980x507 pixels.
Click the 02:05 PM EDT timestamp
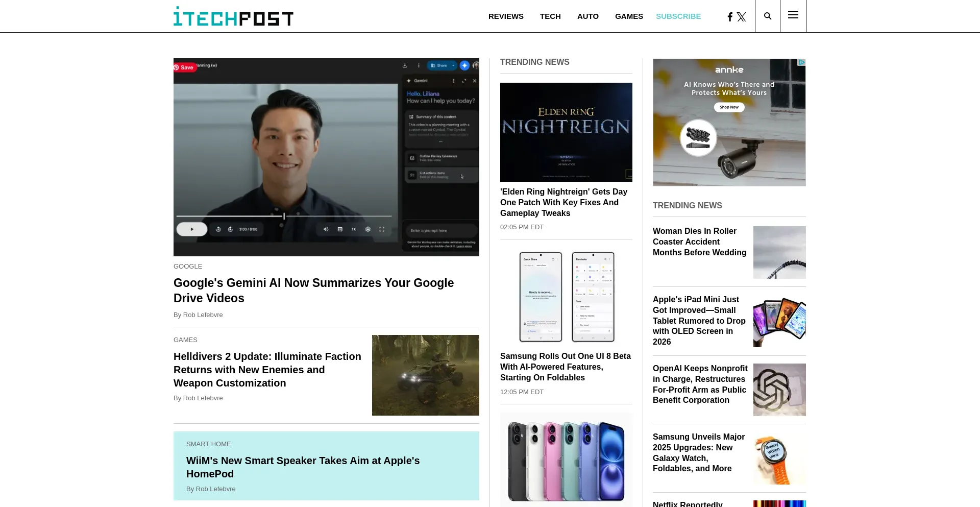(x=522, y=227)
